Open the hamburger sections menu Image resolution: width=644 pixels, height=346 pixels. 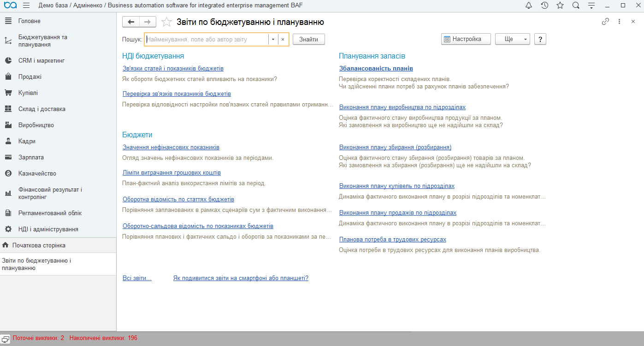point(26,6)
